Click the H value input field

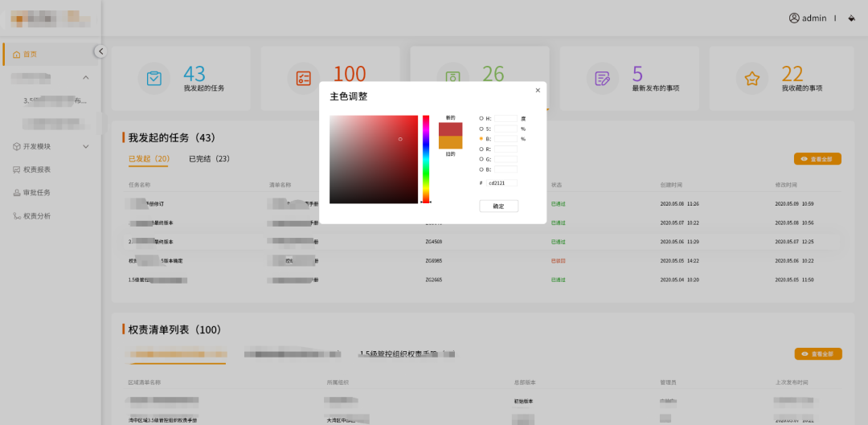(506, 118)
